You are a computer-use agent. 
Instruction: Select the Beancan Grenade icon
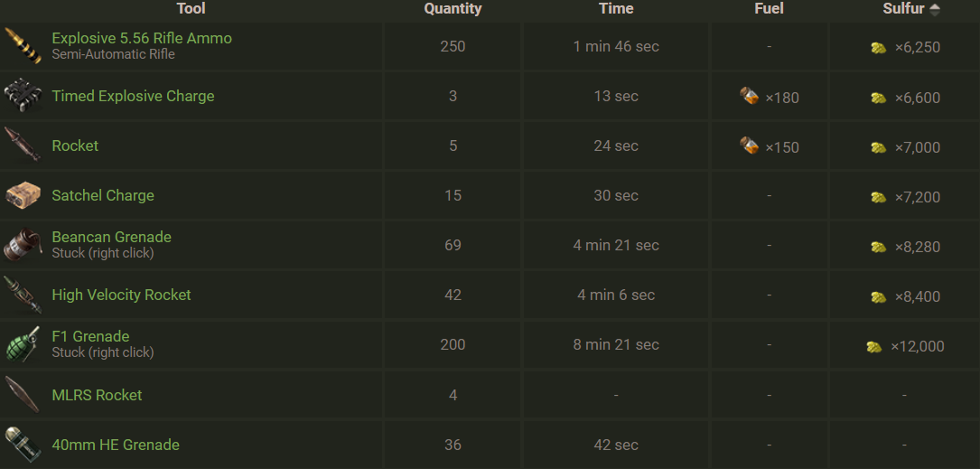(23, 245)
